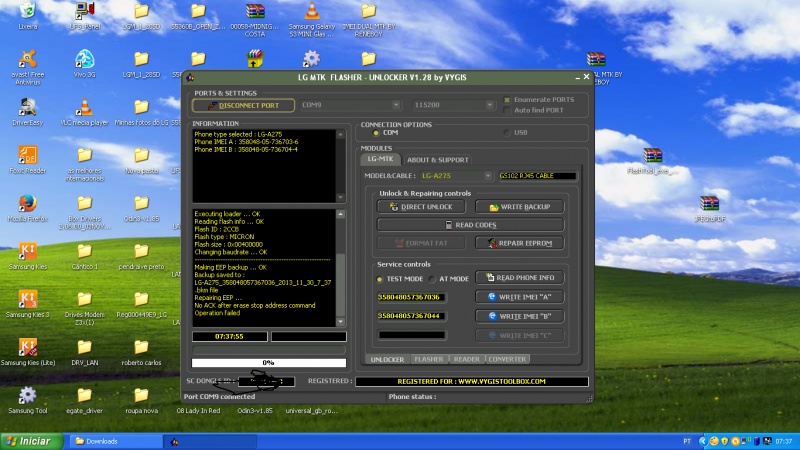
Task: Click the PT language indicator in tray
Action: click(687, 441)
